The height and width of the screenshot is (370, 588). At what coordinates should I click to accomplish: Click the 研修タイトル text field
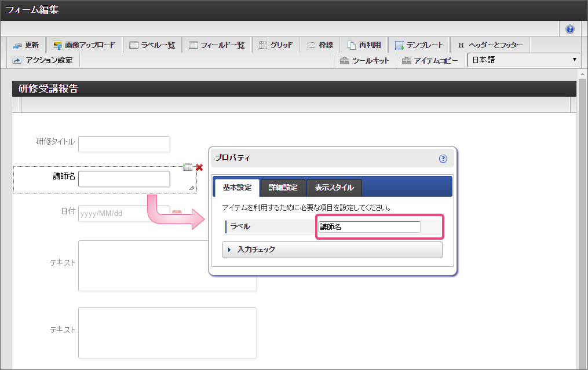(x=123, y=144)
